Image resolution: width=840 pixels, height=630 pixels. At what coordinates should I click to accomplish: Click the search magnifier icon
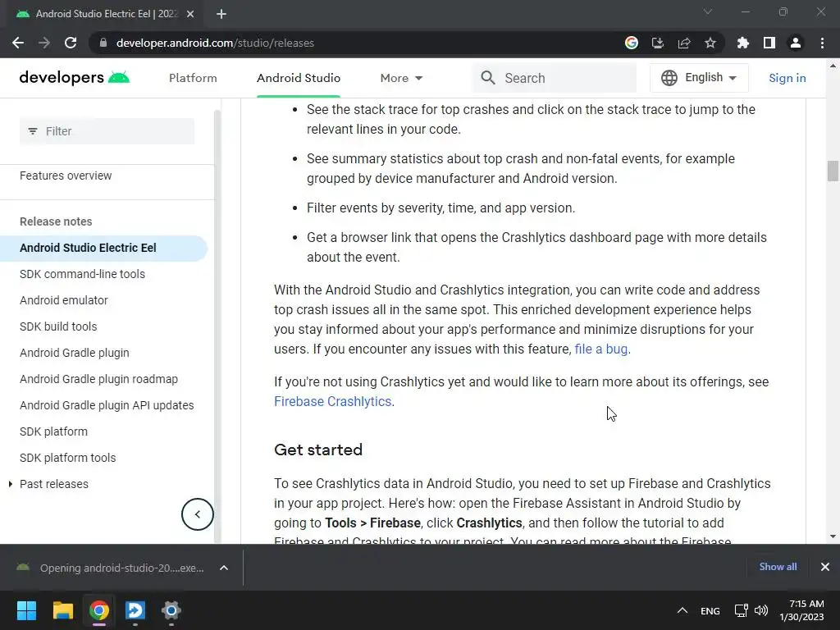point(487,78)
